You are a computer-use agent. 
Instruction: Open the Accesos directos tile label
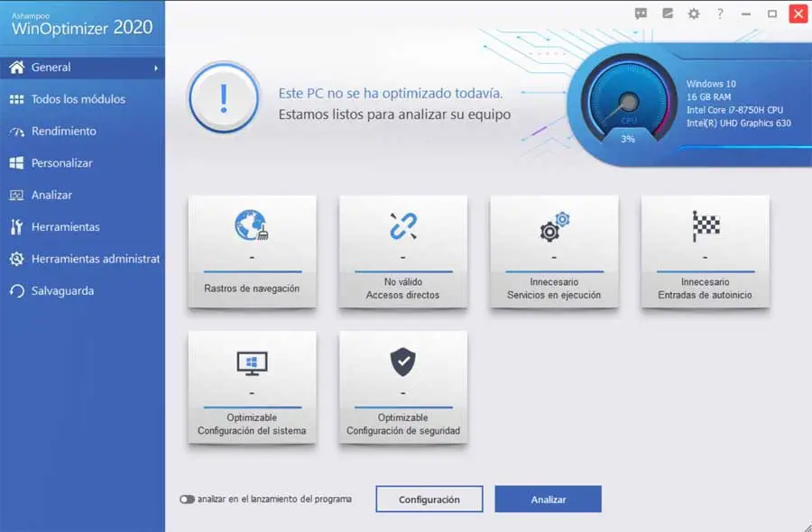tap(403, 295)
